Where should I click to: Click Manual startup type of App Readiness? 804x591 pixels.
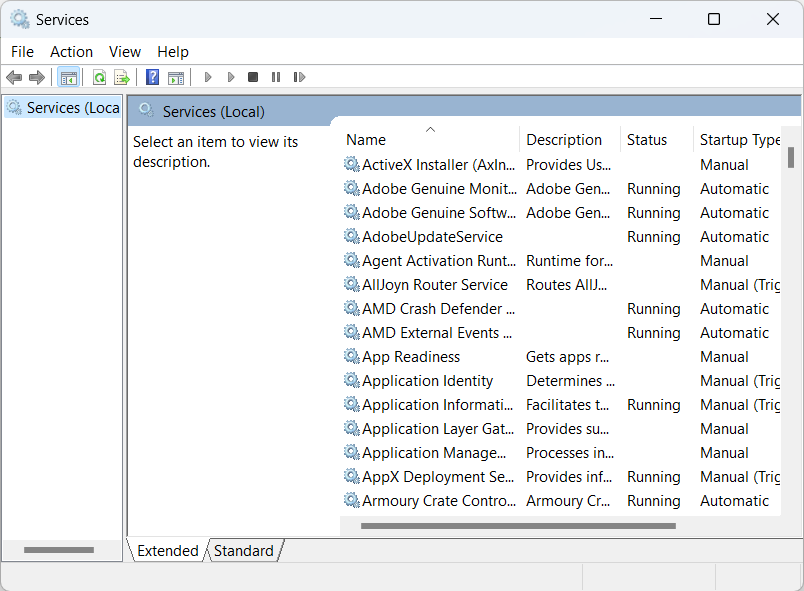tap(724, 357)
